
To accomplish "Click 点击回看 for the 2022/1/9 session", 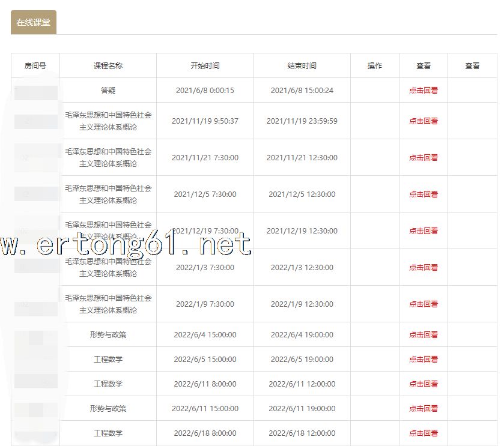I will point(424,304).
